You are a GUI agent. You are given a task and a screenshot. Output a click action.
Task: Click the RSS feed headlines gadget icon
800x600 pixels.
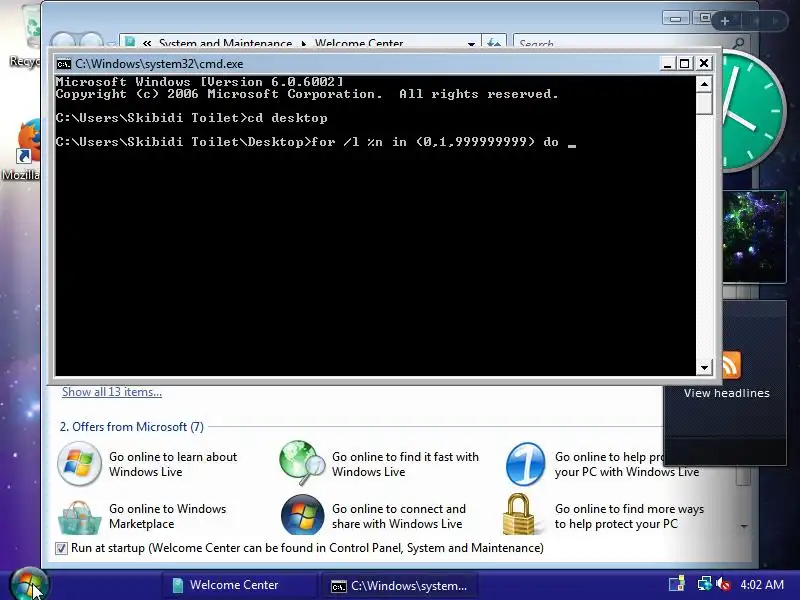732,365
